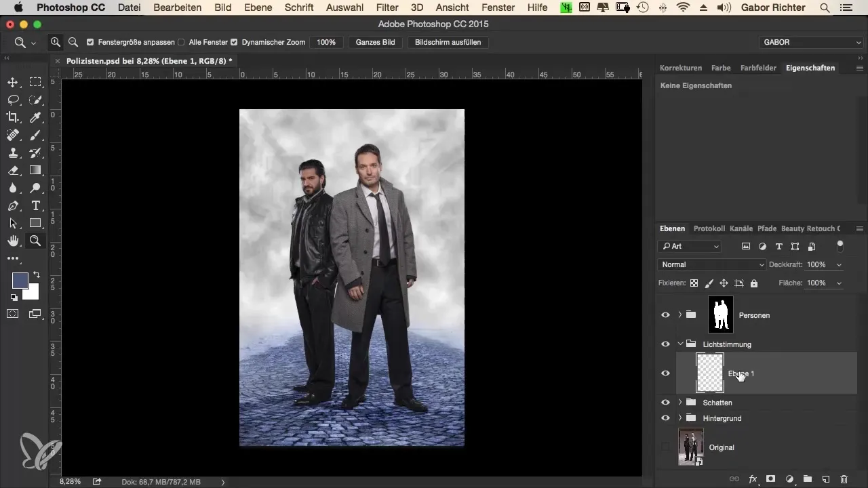The width and height of the screenshot is (868, 488).
Task: Hide the Hintergrund group
Action: pyautogui.click(x=665, y=418)
